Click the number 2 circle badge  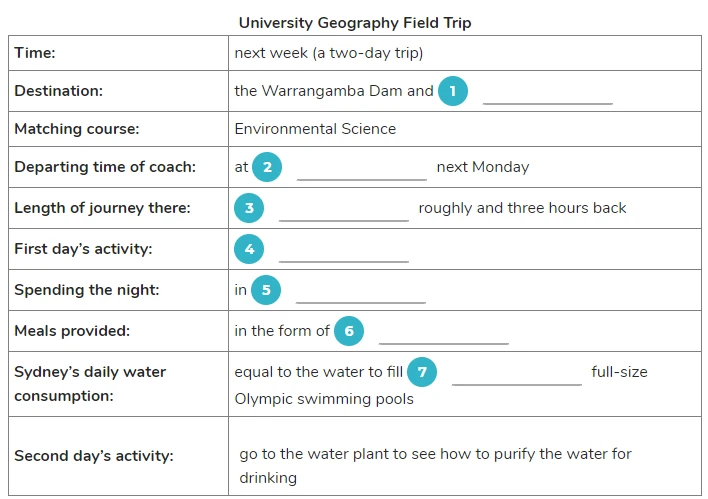(267, 167)
